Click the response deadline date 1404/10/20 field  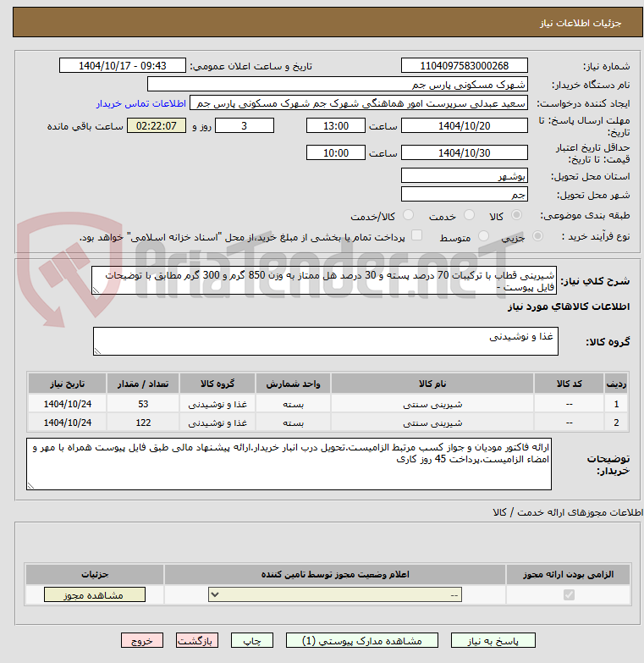tap(465, 125)
